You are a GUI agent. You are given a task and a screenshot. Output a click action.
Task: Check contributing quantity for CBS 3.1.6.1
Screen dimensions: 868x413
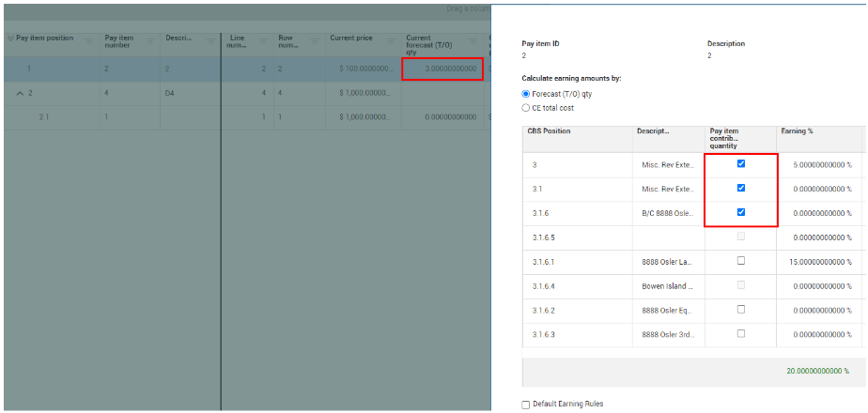coord(741,261)
